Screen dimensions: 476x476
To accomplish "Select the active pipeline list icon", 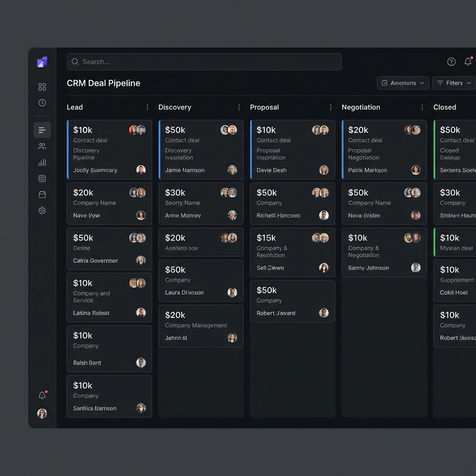I will [x=42, y=130].
